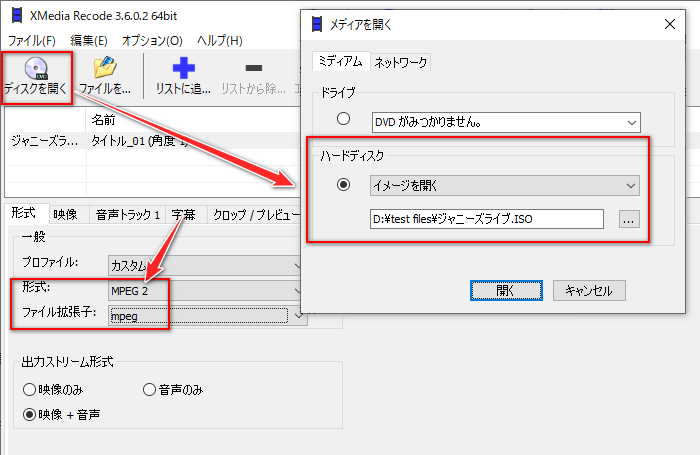Select the hard disk image radio button
The image size is (700, 455).
[344, 185]
